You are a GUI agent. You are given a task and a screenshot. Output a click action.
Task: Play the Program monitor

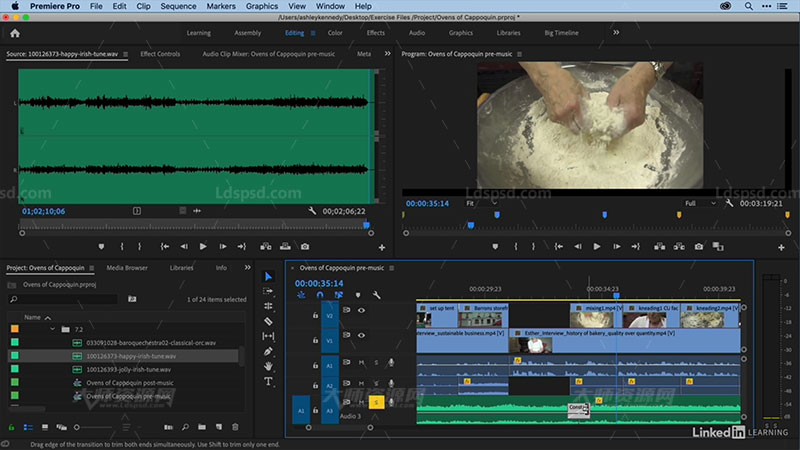pos(596,246)
